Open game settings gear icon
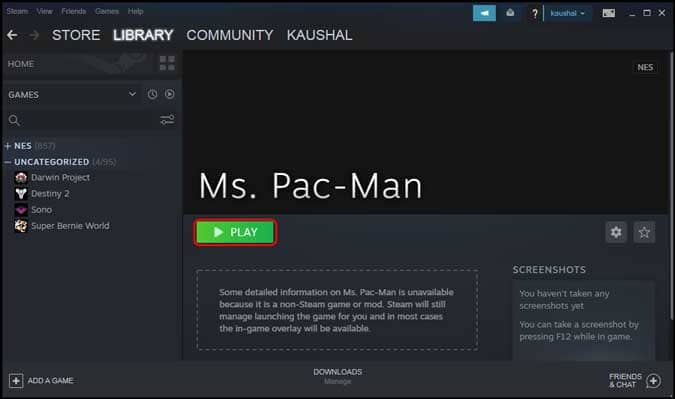This screenshot has height=399, width=675. coord(616,232)
